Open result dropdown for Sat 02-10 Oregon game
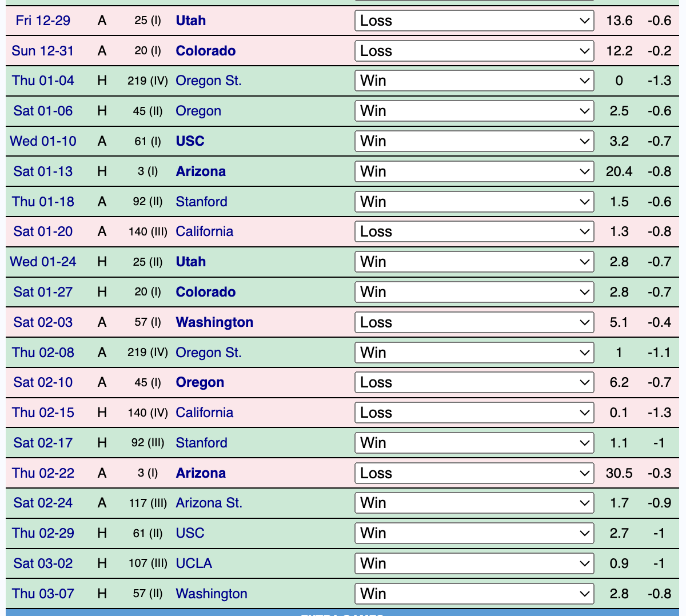 [x=474, y=382]
